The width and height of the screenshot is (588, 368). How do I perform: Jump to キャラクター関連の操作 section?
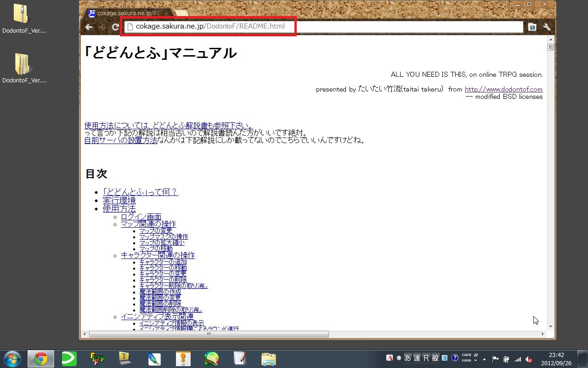click(x=158, y=255)
